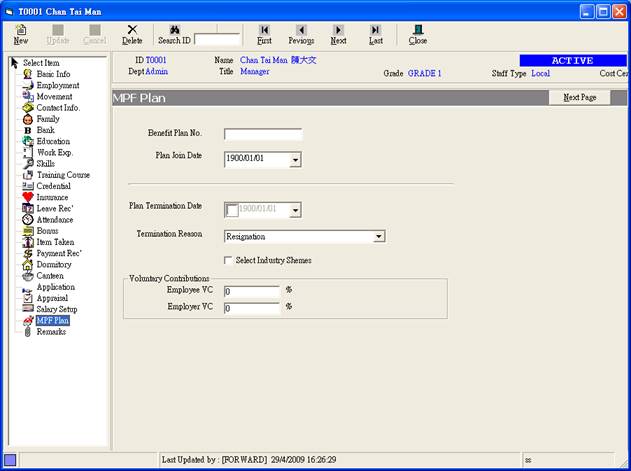Tick the Plan Termination Date checkbox

click(232, 210)
